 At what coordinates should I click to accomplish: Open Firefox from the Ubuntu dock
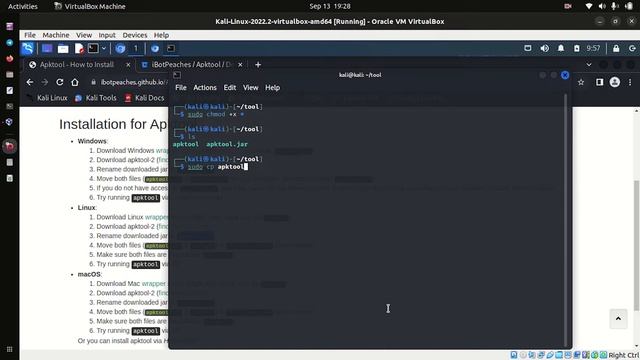pyautogui.click(x=9, y=58)
